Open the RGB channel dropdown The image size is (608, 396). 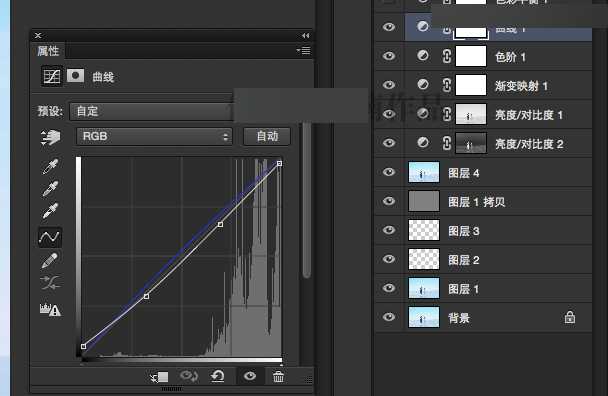(154, 136)
